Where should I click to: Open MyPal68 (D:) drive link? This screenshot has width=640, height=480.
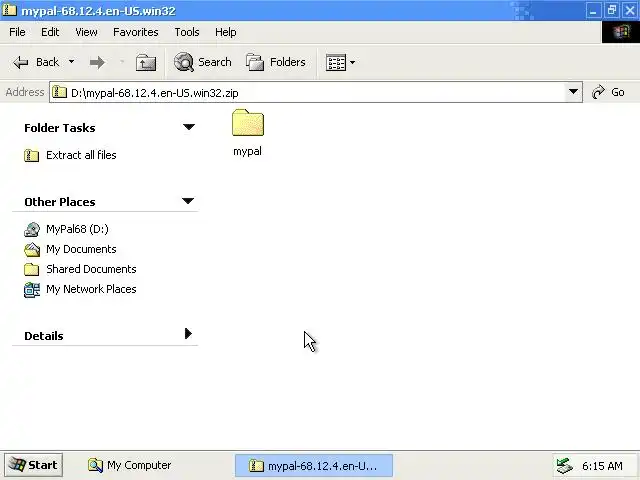tap(77, 229)
